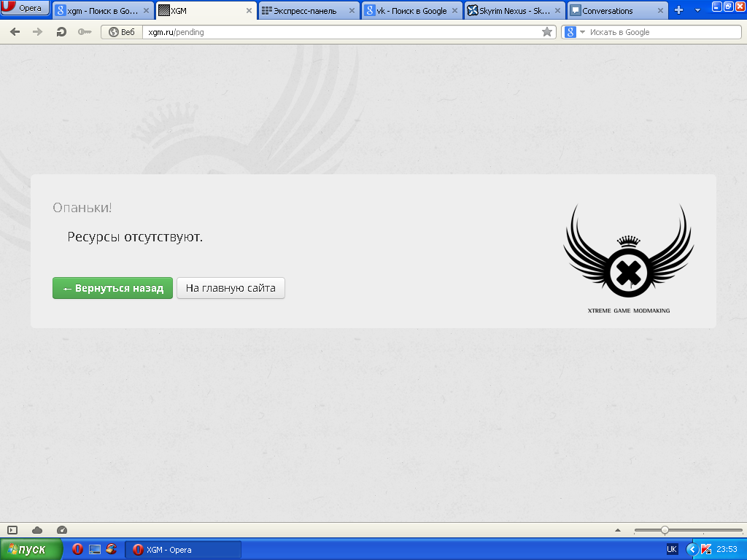Bookmark the page with the star icon

click(x=547, y=32)
